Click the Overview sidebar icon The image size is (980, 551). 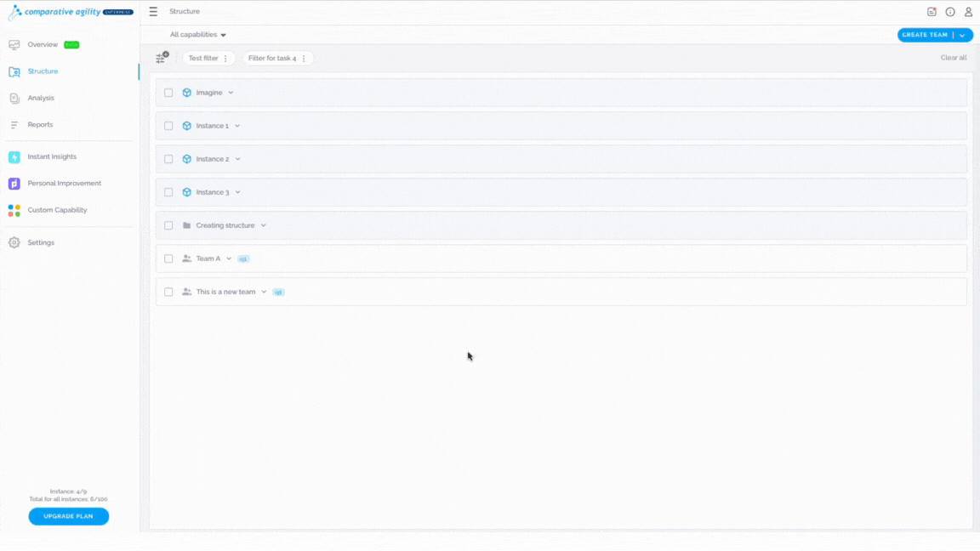tap(14, 44)
